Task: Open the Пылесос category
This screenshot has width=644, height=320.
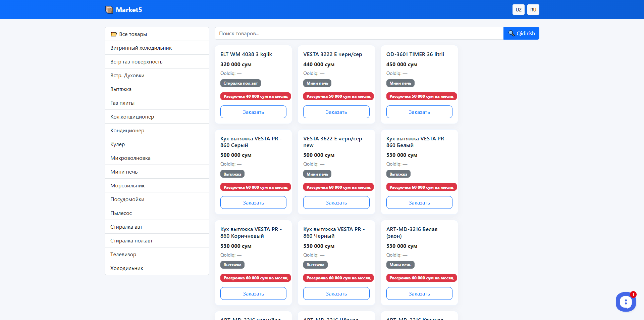Action: (121, 213)
